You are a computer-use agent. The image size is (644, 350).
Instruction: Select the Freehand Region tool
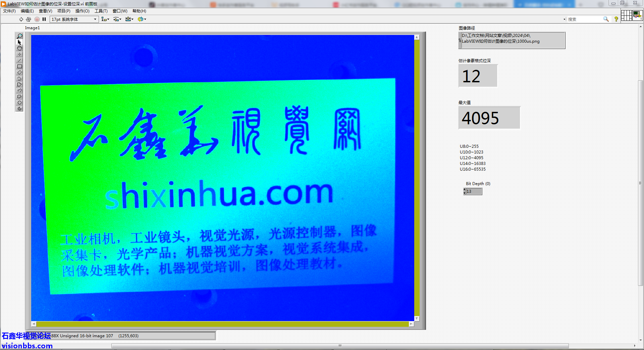click(x=19, y=97)
